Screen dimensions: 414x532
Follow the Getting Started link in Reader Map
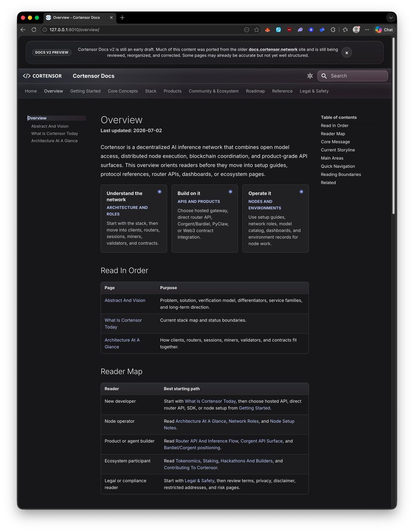[x=254, y=408]
